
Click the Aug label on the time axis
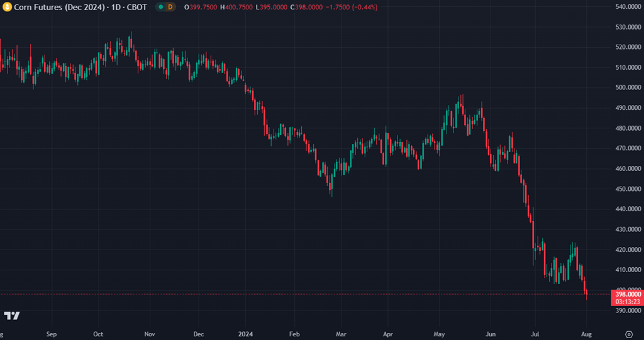pyautogui.click(x=587, y=334)
